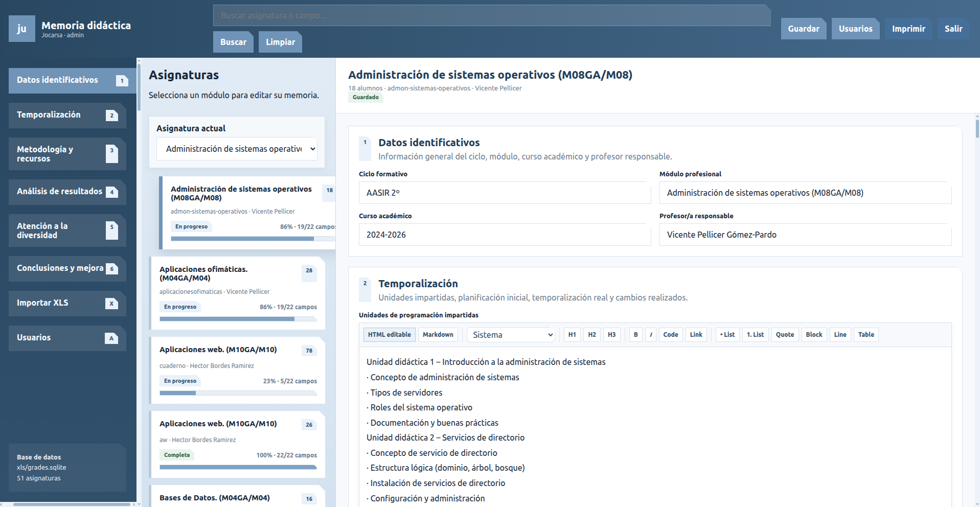Click the Imprimir button

(x=909, y=29)
